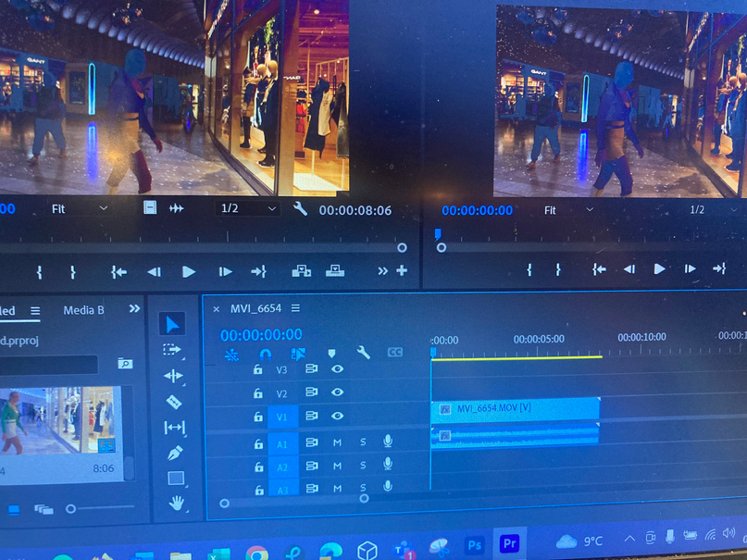The width and height of the screenshot is (747, 560).
Task: Select the Pen tool
Action: (175, 453)
